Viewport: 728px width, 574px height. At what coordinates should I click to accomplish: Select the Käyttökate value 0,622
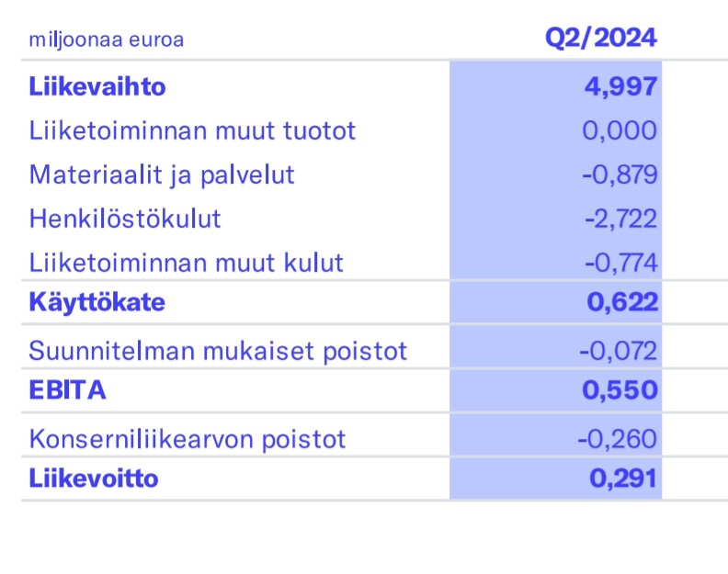pos(621,302)
